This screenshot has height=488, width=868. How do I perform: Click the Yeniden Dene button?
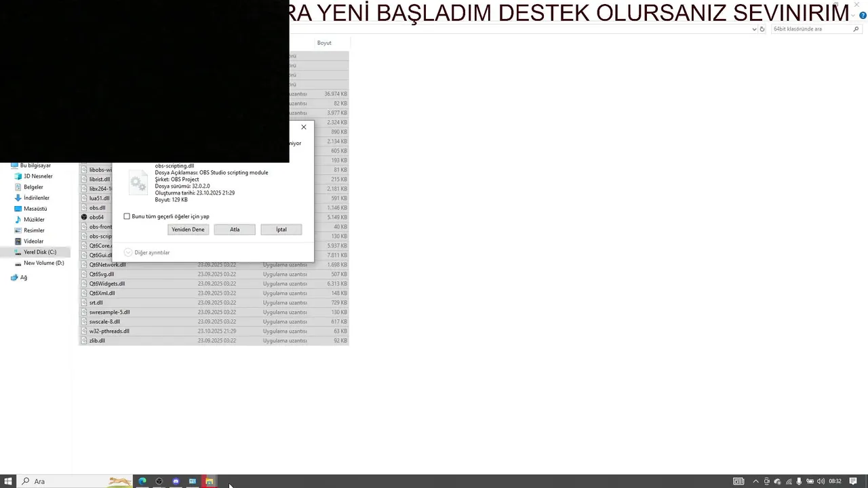click(188, 230)
